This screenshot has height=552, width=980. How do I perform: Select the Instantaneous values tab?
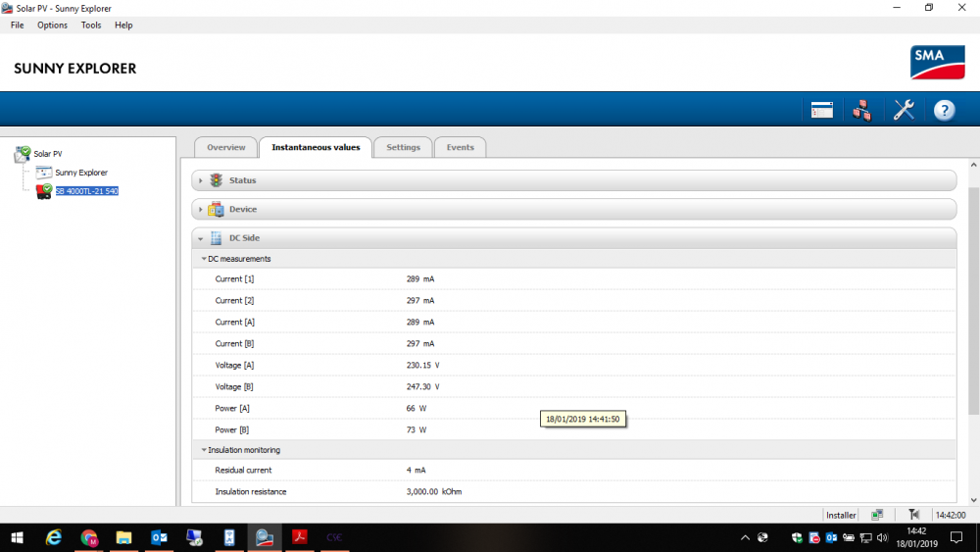click(316, 147)
